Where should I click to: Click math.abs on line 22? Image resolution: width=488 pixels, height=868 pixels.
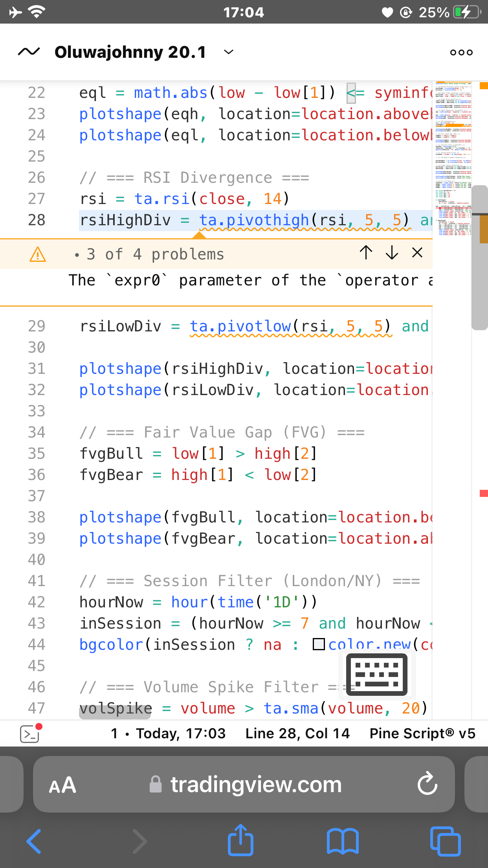(171, 93)
